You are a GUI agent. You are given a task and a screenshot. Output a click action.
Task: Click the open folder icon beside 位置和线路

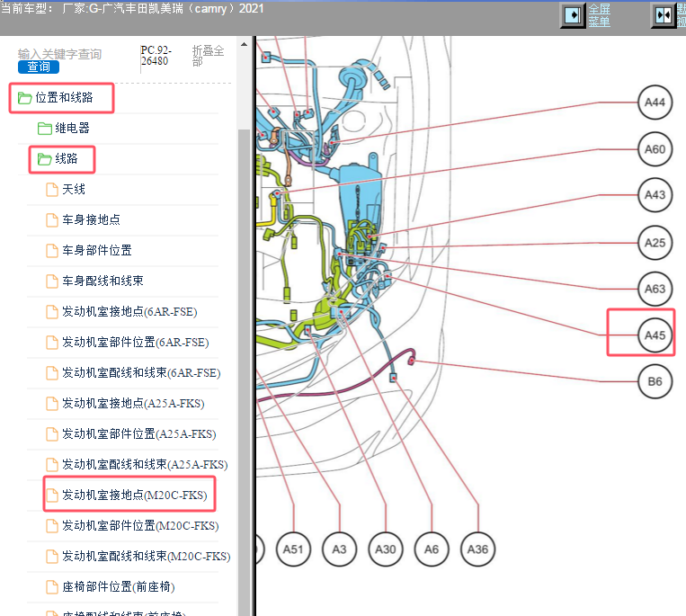(24, 98)
